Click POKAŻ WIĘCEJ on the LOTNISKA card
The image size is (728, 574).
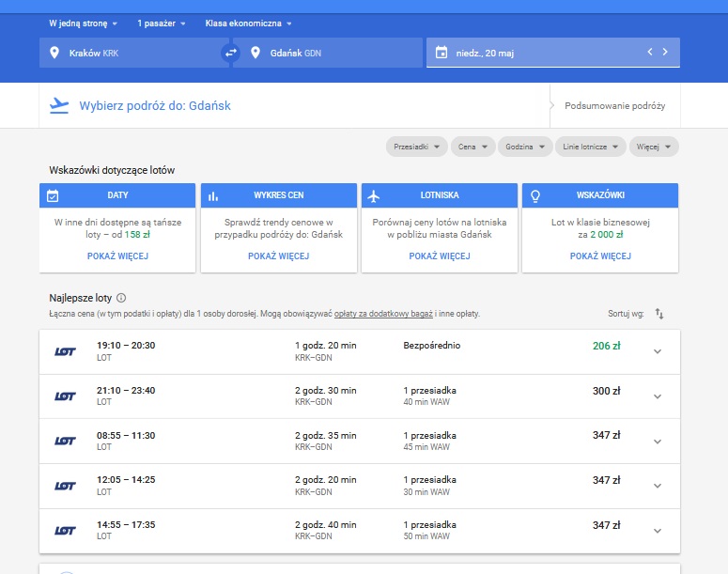pos(440,256)
